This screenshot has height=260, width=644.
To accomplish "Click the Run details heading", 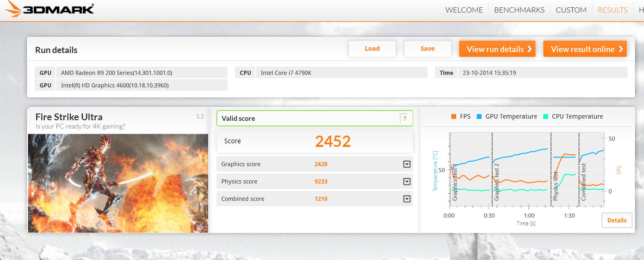I will (56, 50).
